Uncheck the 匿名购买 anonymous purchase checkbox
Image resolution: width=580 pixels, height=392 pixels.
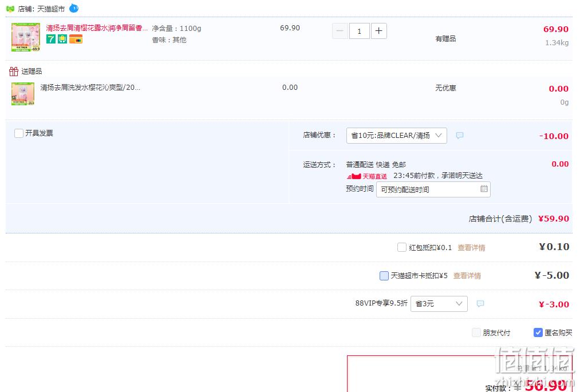click(538, 332)
